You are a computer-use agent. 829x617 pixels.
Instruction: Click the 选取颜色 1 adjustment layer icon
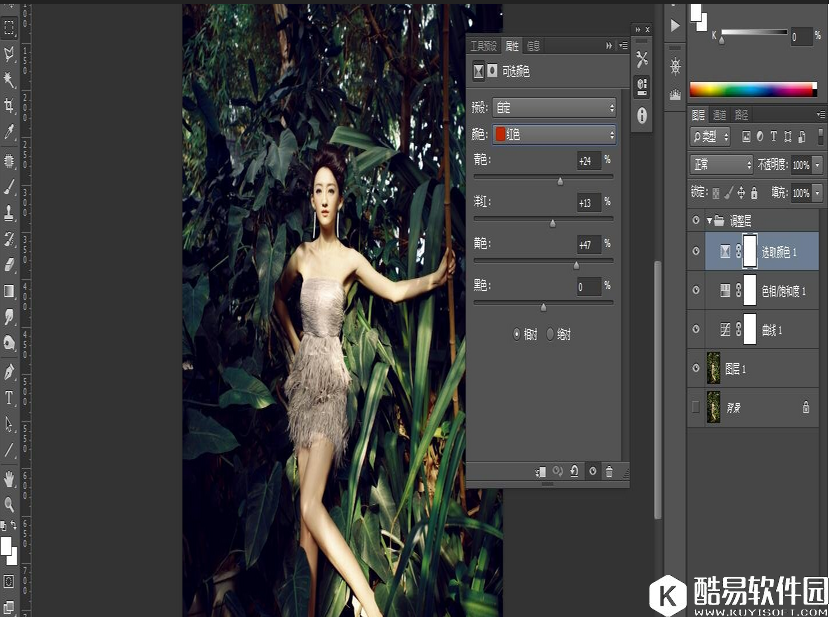pyautogui.click(x=724, y=251)
